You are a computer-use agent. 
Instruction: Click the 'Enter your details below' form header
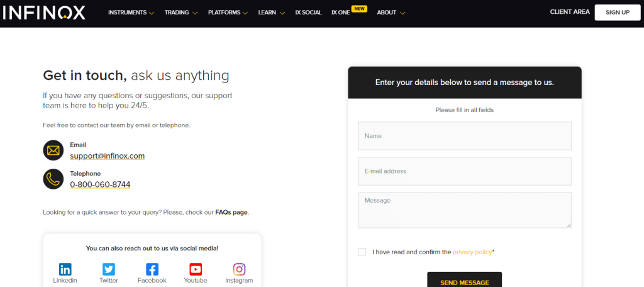point(465,82)
